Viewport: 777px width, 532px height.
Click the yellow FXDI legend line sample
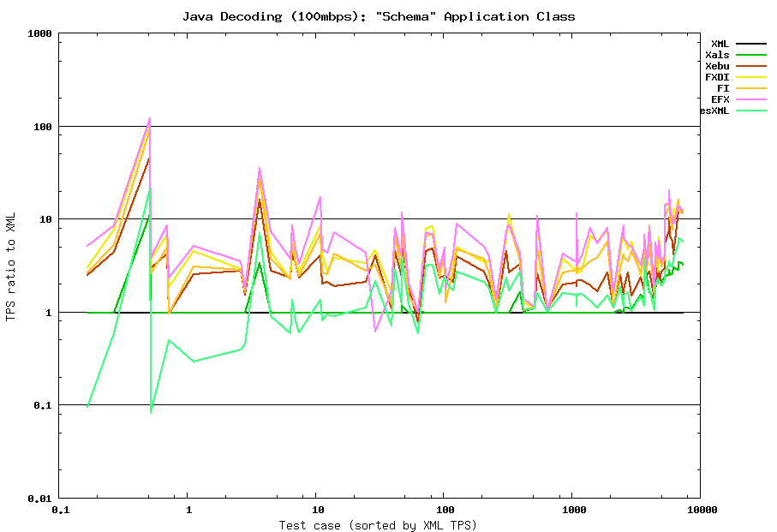click(750, 77)
